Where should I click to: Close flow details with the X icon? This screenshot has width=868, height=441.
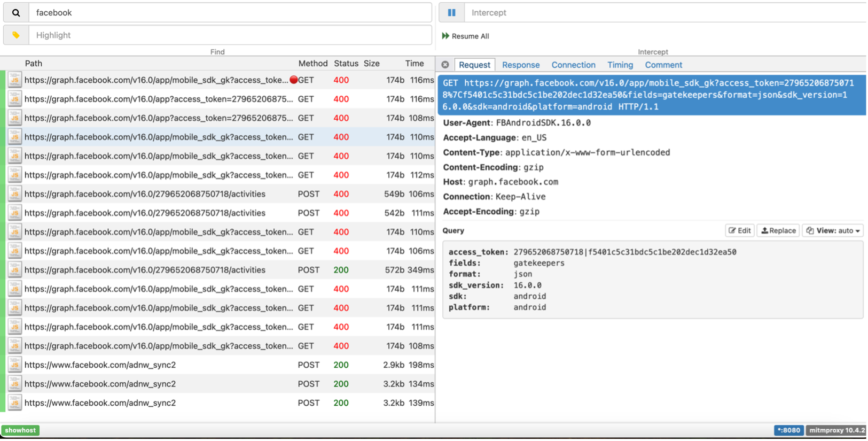445,65
